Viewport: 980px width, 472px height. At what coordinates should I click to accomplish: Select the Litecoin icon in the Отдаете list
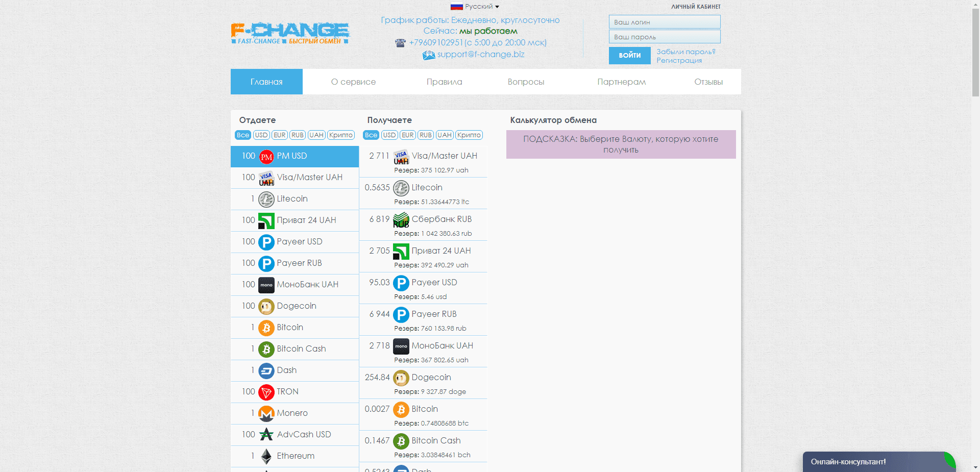coord(266,199)
